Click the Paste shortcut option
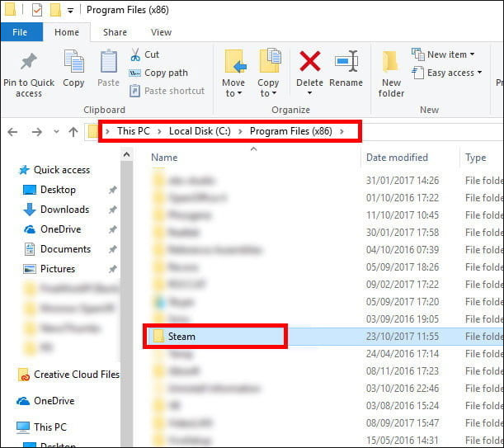 click(x=167, y=91)
